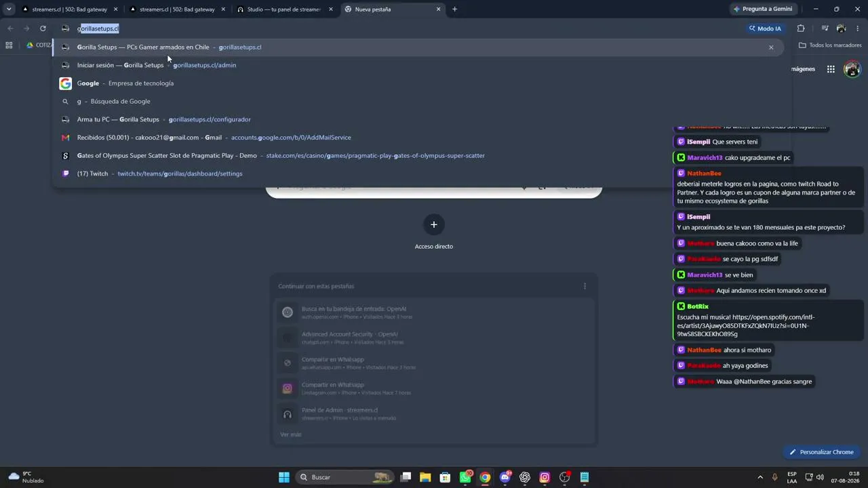Select Arma tu PC configurador suggestion
The width and height of the screenshot is (868, 488).
coord(418,119)
